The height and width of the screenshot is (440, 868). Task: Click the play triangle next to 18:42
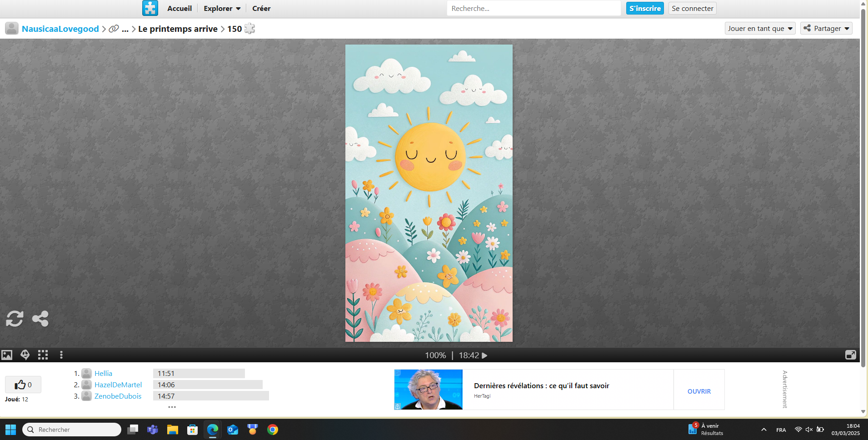484,355
